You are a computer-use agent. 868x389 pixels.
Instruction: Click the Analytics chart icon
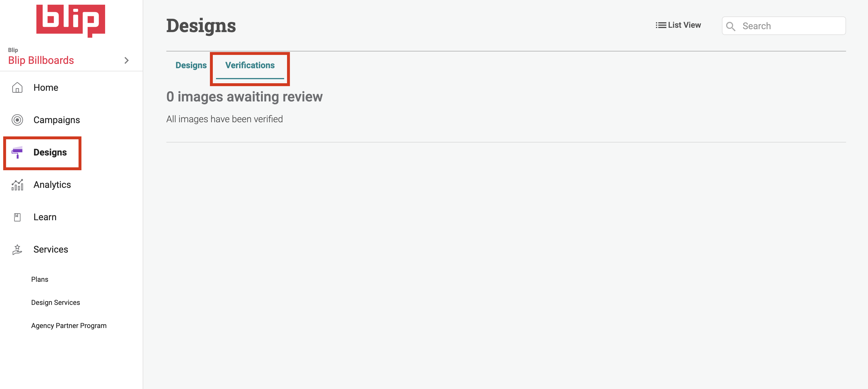click(17, 185)
